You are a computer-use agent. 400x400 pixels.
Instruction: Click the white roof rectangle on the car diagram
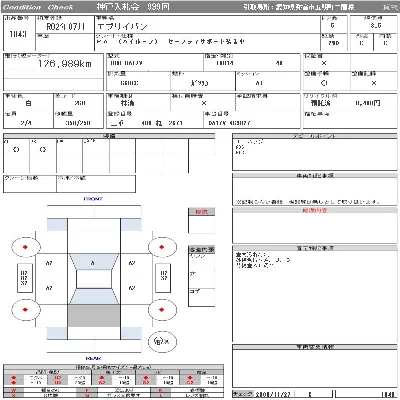coord(94,279)
